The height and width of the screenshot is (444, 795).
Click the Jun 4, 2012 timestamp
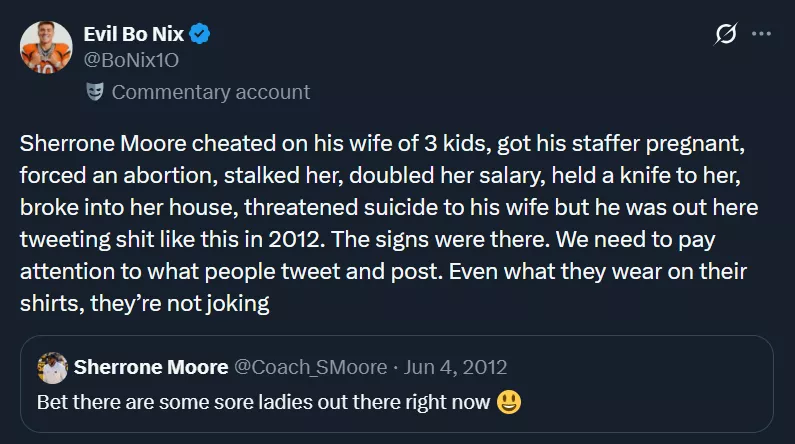[456, 368]
